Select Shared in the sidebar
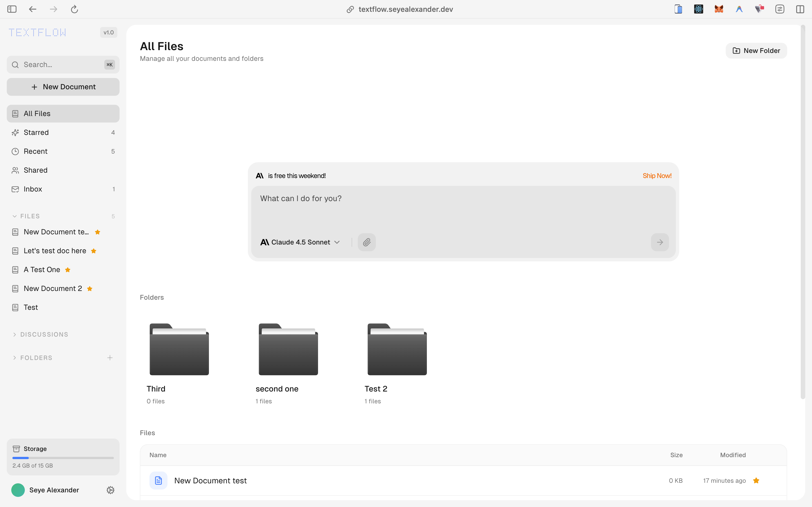812x507 pixels. point(36,170)
